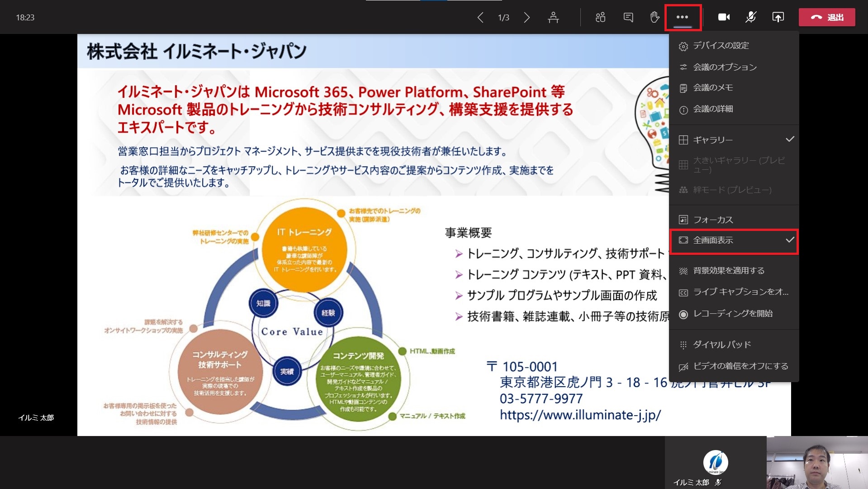
Task: Raise your hand
Action: (x=655, y=18)
